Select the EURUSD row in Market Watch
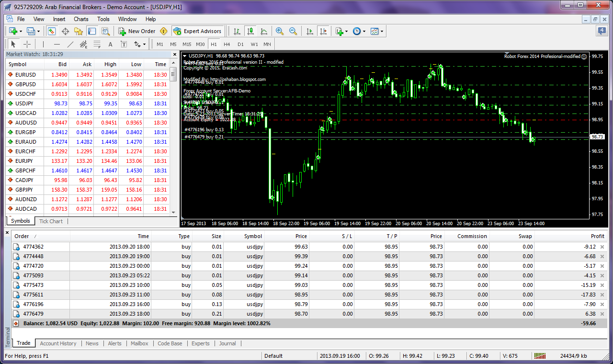Image resolution: width=613 pixels, height=364 pixels. point(87,75)
